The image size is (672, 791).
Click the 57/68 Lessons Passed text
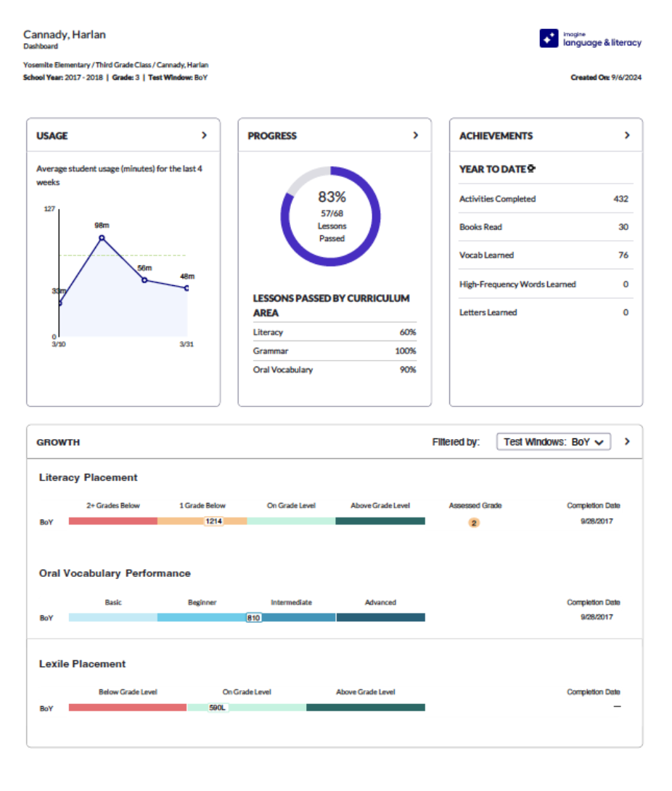tap(332, 226)
